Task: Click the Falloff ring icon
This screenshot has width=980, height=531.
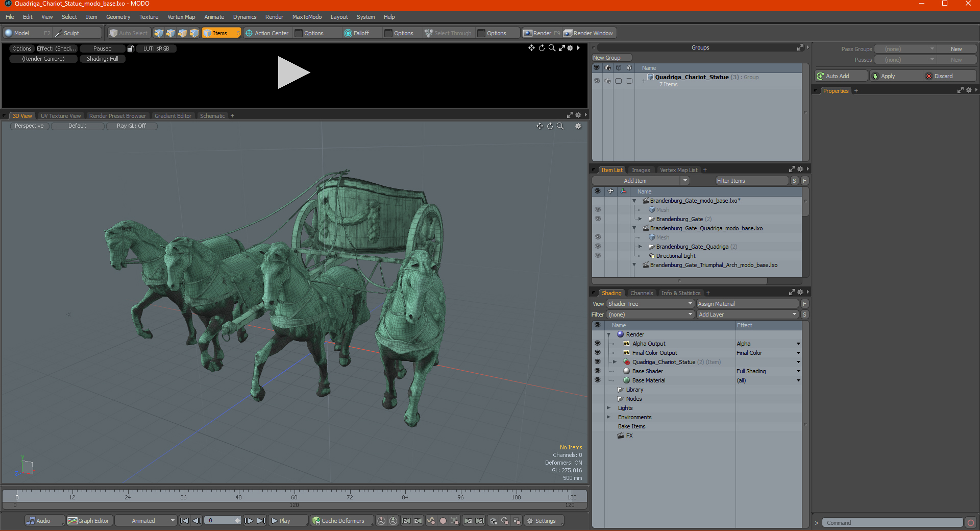Action: [x=348, y=33]
